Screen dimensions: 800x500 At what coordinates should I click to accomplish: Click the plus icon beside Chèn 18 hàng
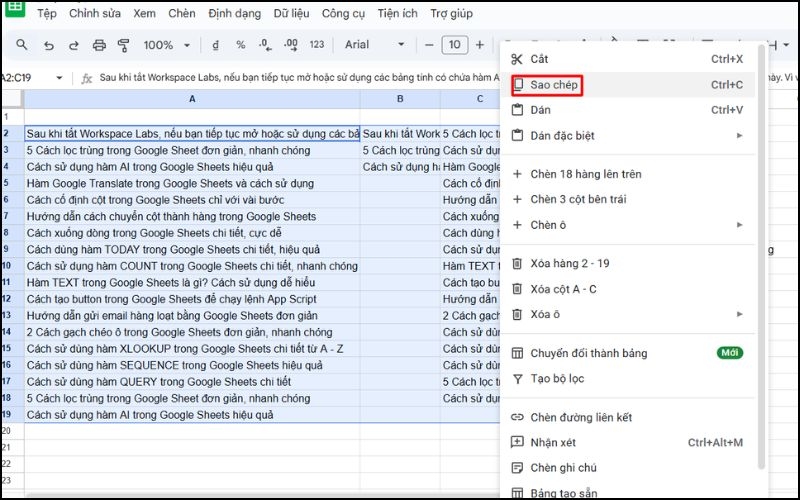pyautogui.click(x=517, y=174)
